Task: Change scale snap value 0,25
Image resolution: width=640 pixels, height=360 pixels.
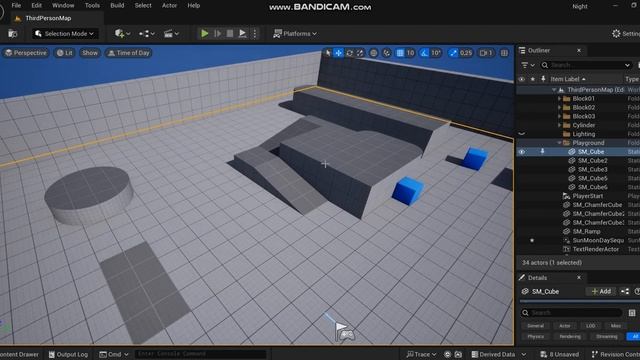Action: (466, 53)
